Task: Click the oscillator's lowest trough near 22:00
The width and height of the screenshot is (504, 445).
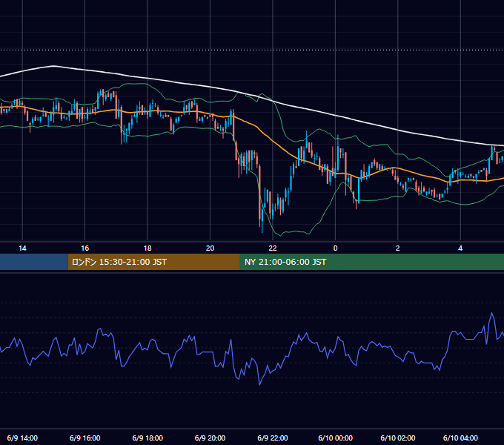Action: click(x=259, y=384)
